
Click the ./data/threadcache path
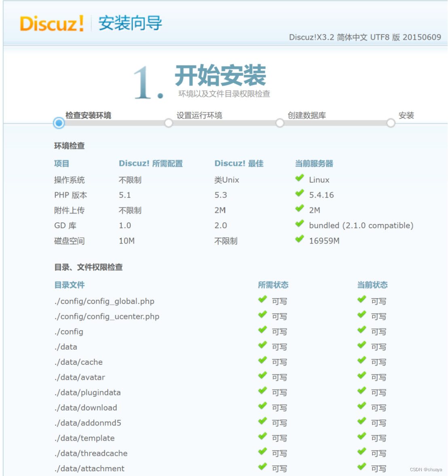91,453
